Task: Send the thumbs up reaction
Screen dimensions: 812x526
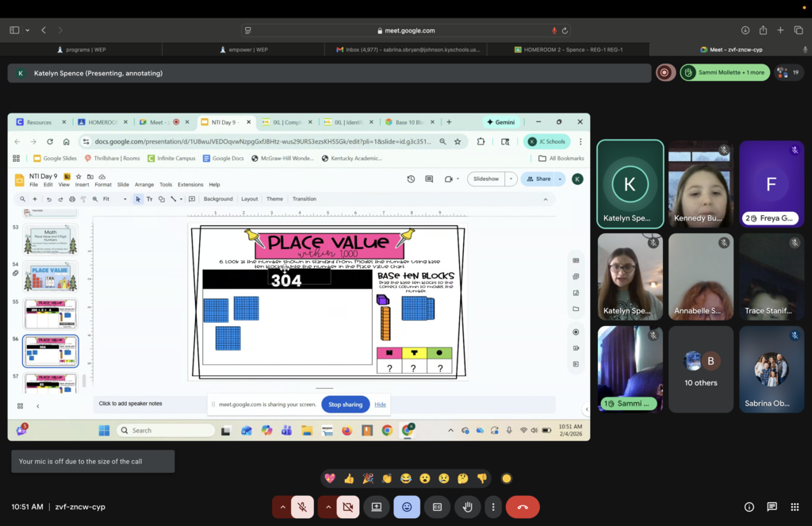Action: point(349,478)
